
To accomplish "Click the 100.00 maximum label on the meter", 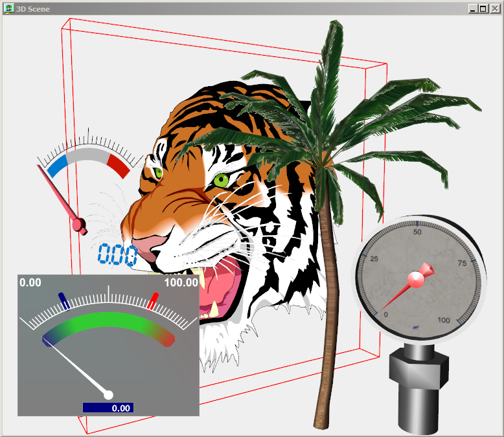I will (181, 283).
